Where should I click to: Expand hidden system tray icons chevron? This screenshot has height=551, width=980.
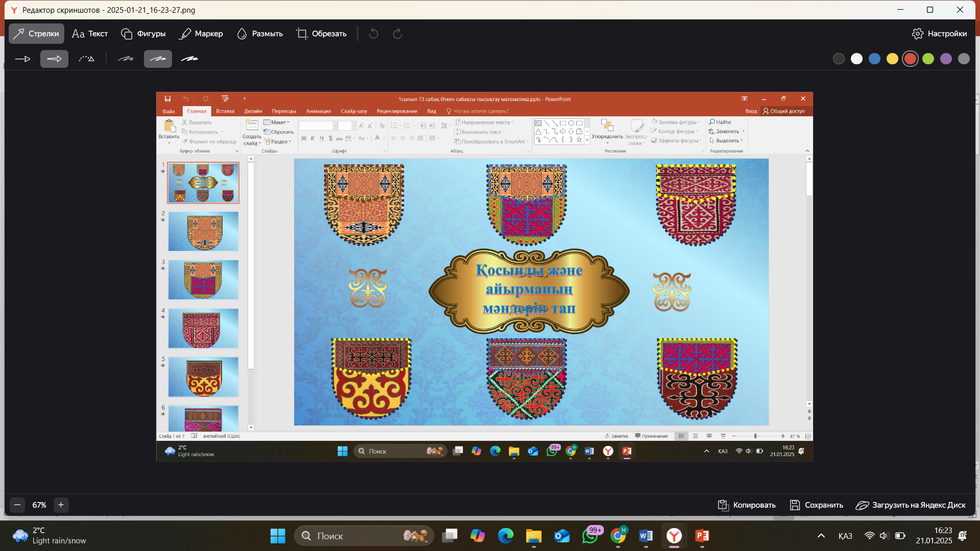(821, 536)
